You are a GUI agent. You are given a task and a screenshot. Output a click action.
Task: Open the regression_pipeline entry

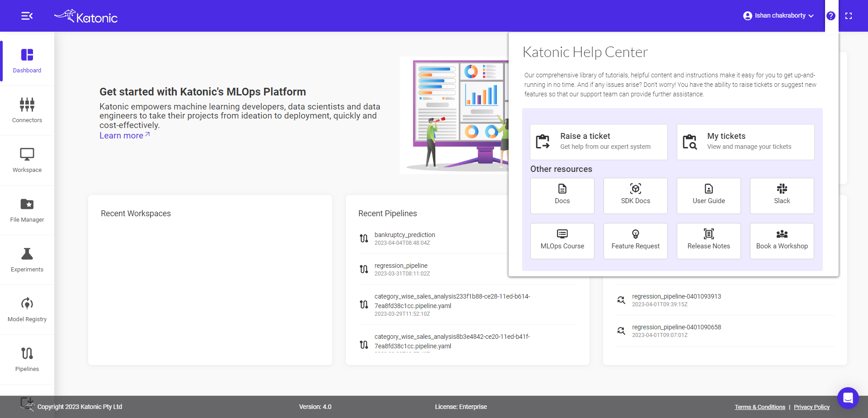[x=401, y=266]
